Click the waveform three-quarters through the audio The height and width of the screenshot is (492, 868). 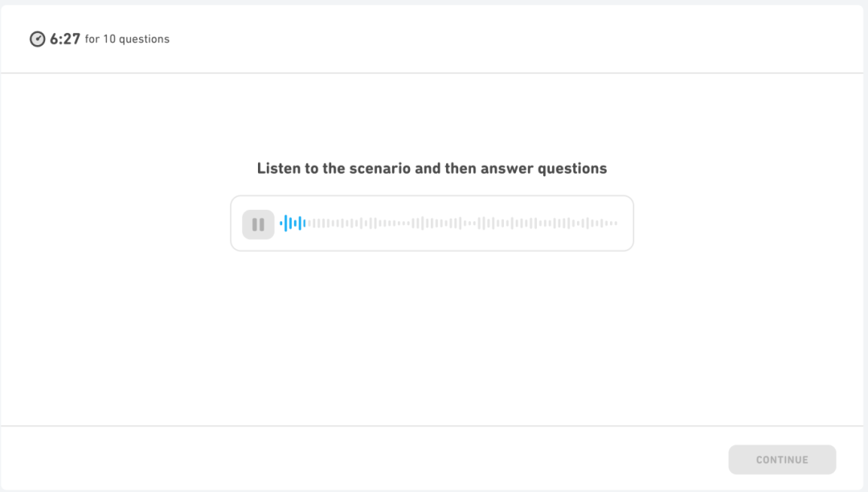click(534, 223)
